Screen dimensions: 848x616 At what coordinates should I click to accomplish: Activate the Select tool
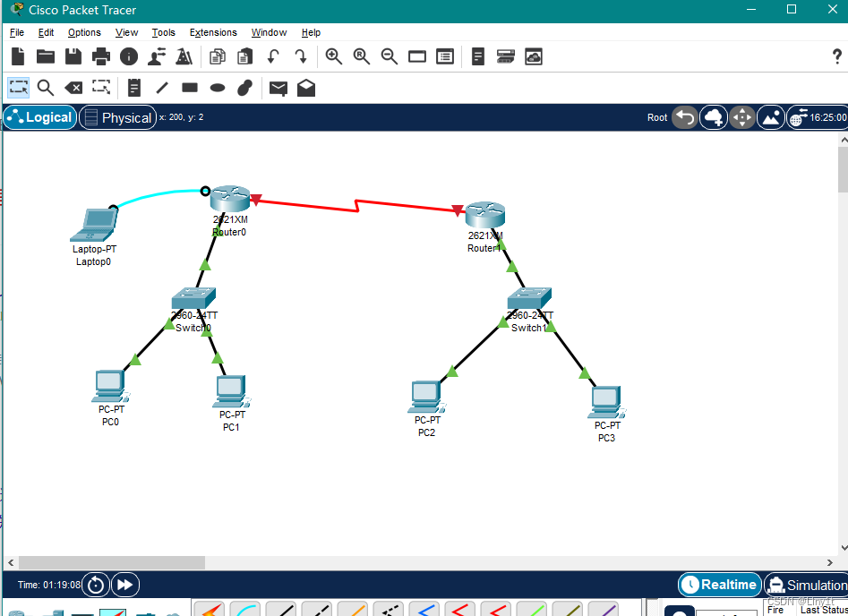pyautogui.click(x=19, y=87)
